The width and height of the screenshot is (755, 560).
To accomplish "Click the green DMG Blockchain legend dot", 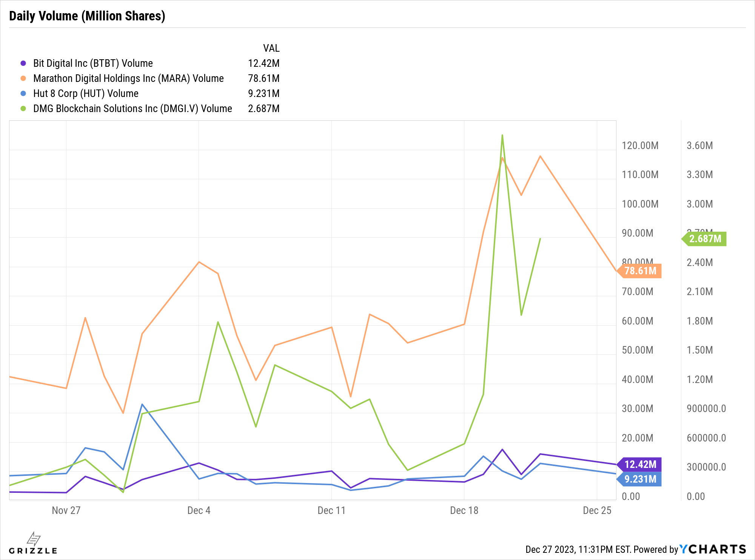I will pyautogui.click(x=23, y=109).
